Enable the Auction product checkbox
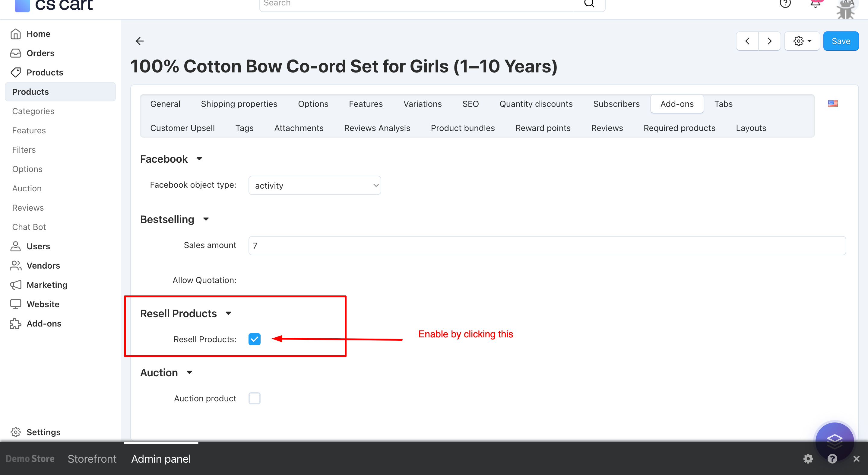868x475 pixels. pos(255,398)
